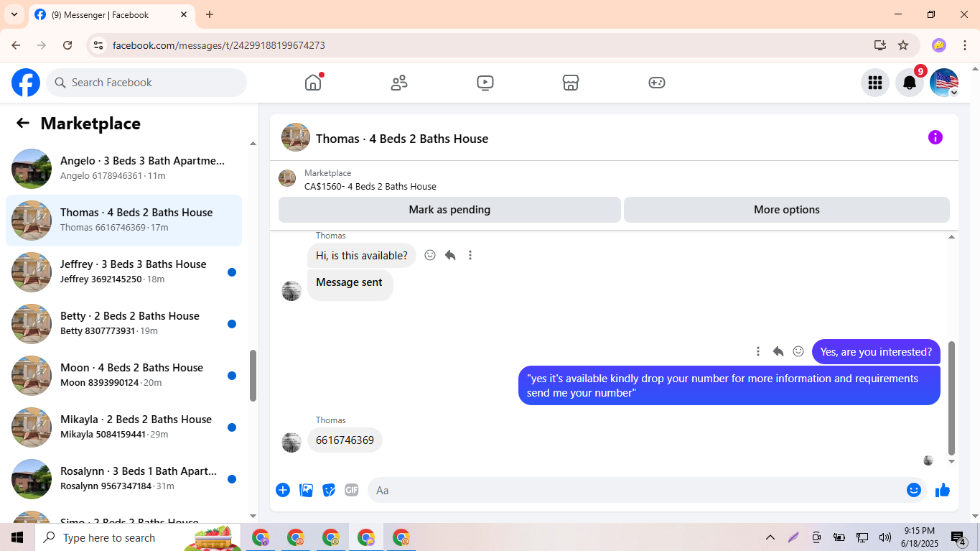Open Thomas 4 Beds 2 Baths House header
The image size is (980, 551).
coord(402,139)
